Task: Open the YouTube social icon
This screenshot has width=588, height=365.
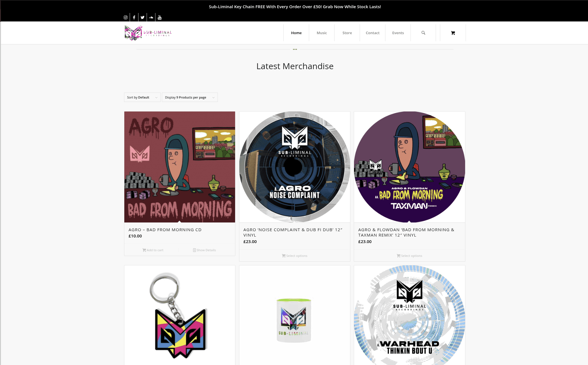Action: coord(160,18)
